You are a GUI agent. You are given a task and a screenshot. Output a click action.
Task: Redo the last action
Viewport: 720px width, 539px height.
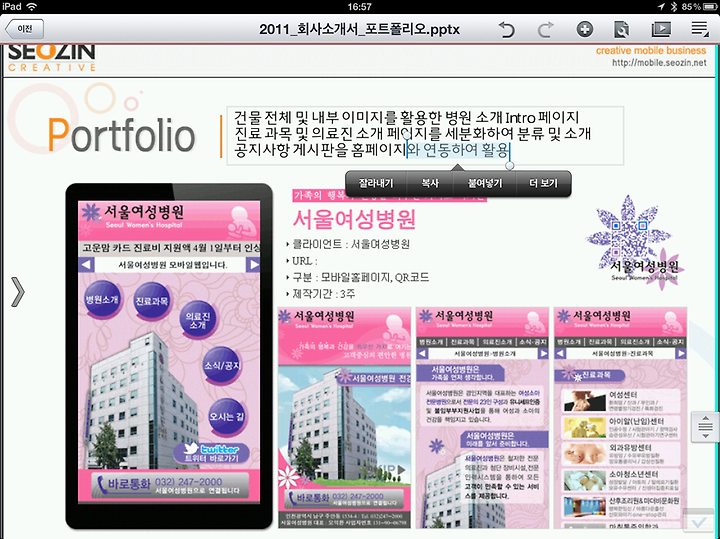pos(545,30)
